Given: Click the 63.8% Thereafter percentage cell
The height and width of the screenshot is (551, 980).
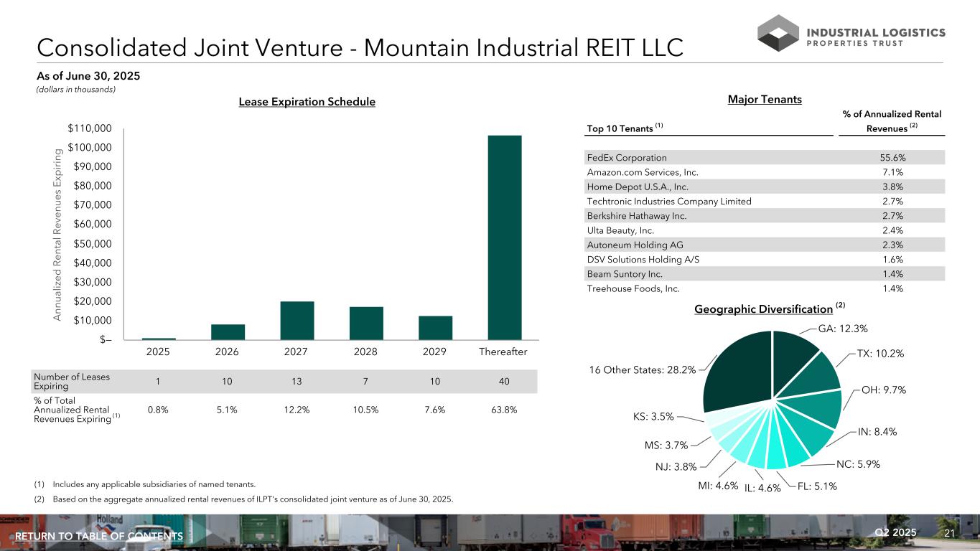Looking at the screenshot, I should [x=504, y=410].
